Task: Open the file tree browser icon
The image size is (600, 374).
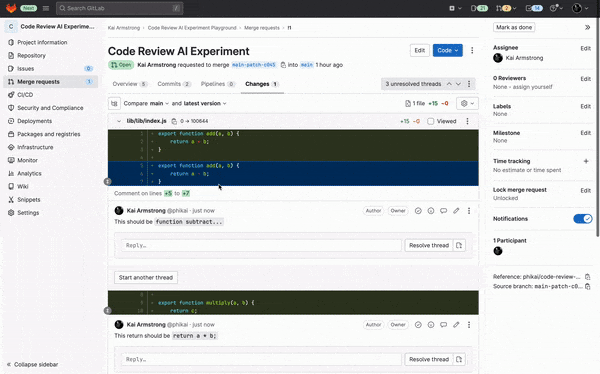Action: 114,103
